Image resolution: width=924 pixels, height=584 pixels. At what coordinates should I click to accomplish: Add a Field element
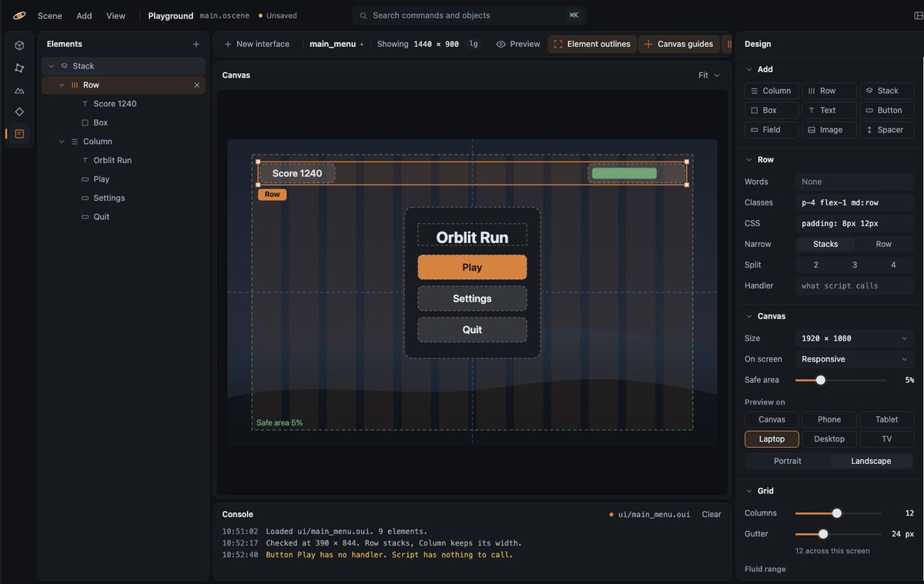(772, 130)
